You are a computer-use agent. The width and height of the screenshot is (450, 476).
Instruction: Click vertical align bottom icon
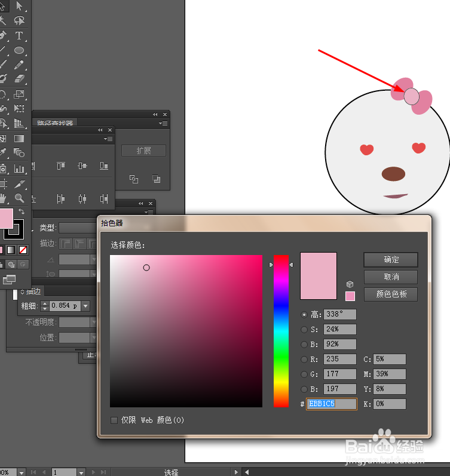click(104, 165)
